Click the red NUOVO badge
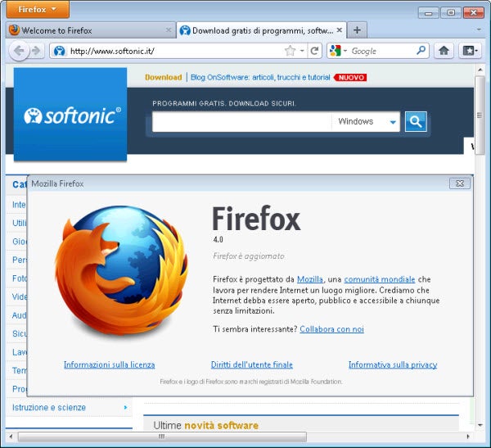 pyautogui.click(x=350, y=77)
